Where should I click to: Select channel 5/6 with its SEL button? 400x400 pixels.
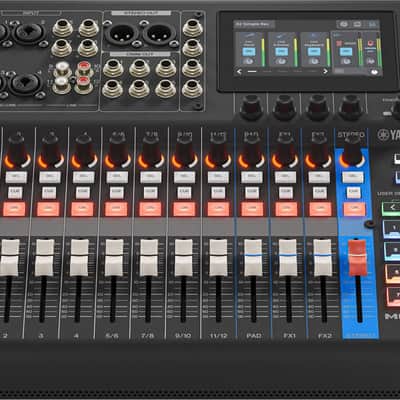pyautogui.click(x=117, y=177)
